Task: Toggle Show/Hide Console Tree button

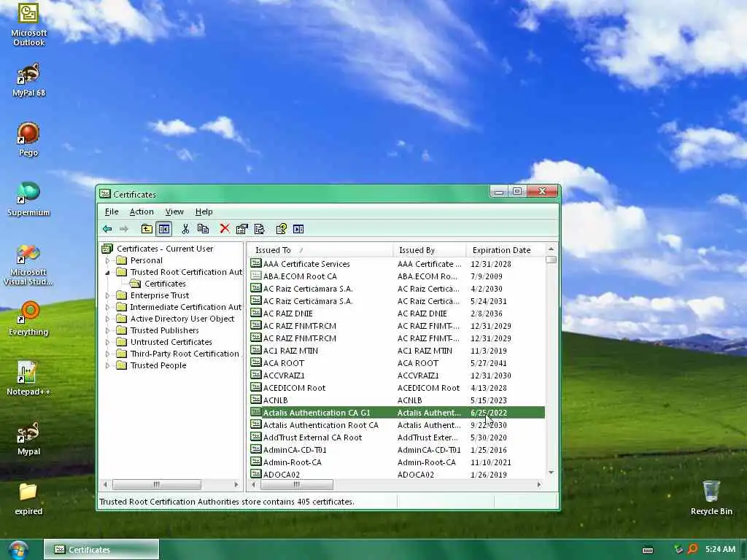Action: click(x=164, y=229)
